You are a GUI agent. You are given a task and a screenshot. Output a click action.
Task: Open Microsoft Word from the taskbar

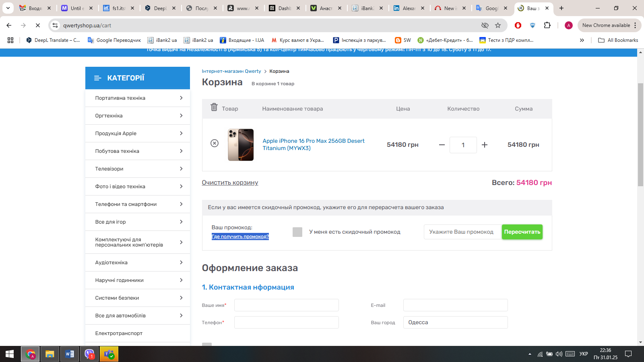[70, 354]
